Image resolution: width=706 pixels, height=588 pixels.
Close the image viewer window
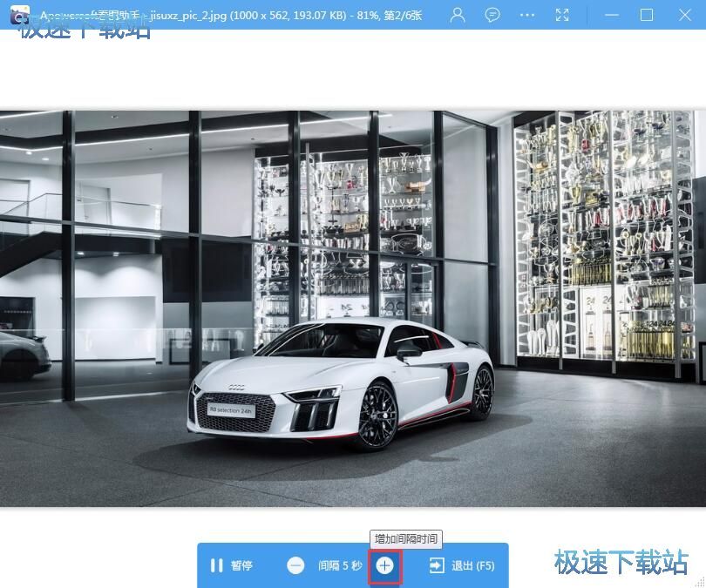(685, 16)
